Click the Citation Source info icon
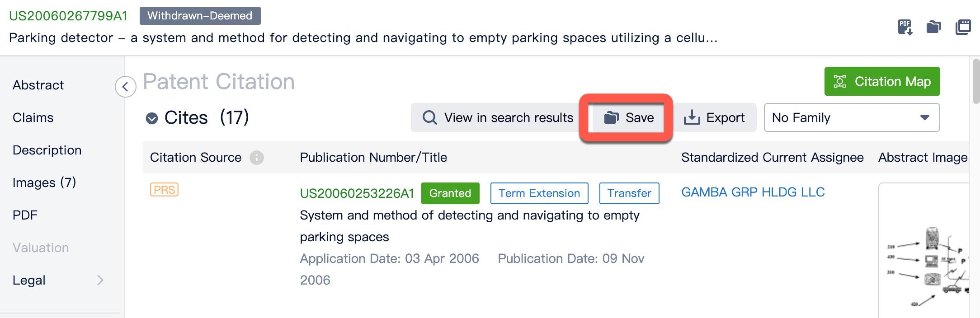This screenshot has width=980, height=318. (257, 157)
